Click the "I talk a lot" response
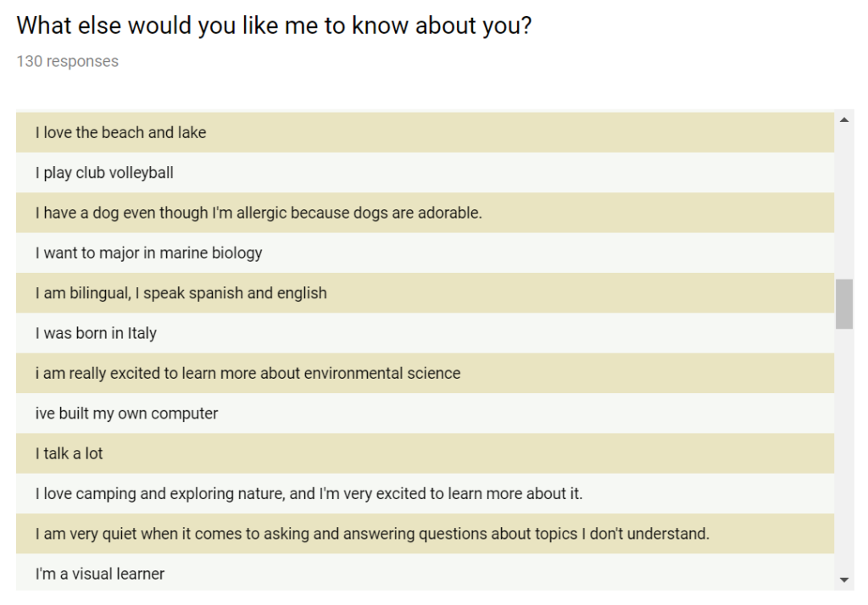This screenshot has width=868, height=605. (x=70, y=453)
